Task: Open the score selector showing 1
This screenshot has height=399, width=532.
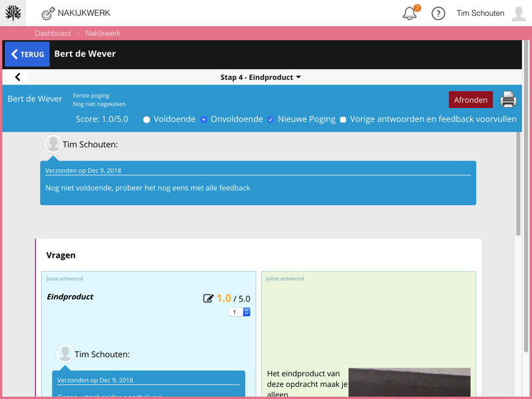Action: 239,312
